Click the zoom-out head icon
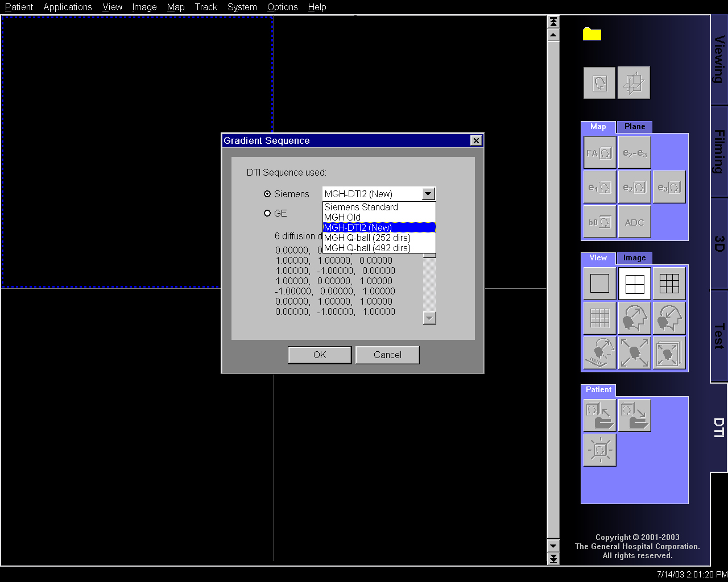Screen dimensions: 728x582 669,318
